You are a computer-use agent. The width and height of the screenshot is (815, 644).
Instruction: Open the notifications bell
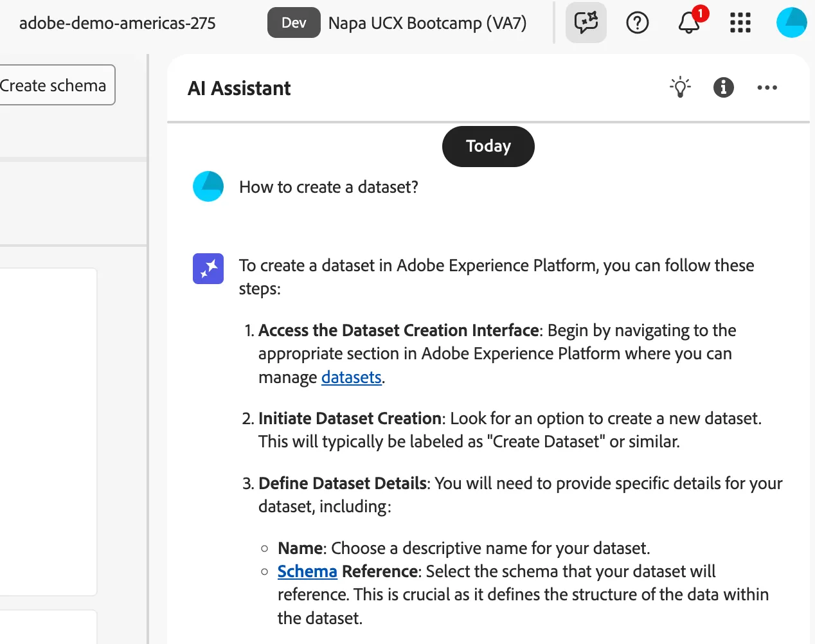(689, 23)
